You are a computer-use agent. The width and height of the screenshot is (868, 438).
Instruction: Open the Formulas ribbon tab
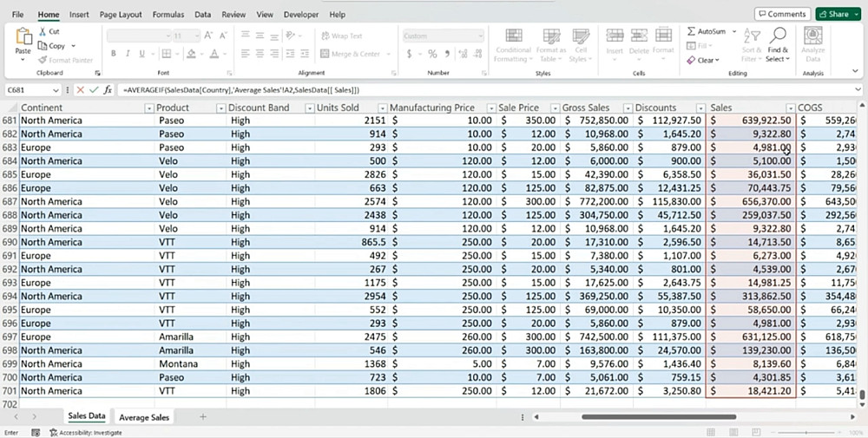168,15
